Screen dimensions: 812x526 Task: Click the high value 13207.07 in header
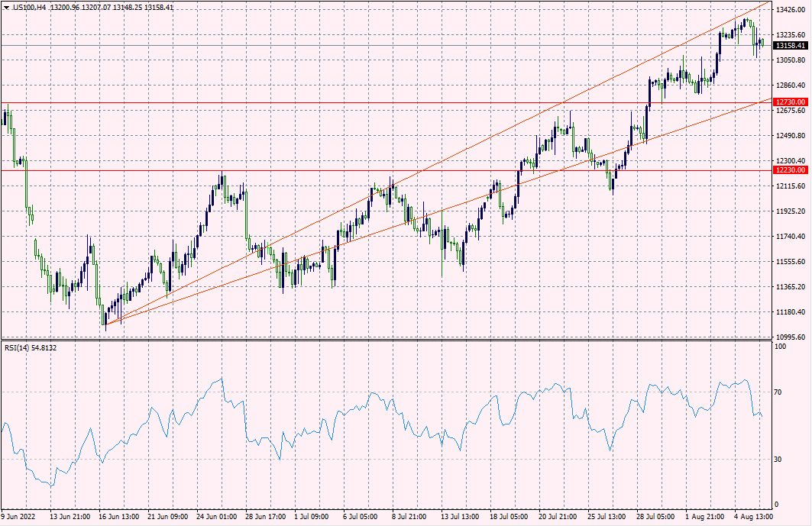[x=96, y=8]
